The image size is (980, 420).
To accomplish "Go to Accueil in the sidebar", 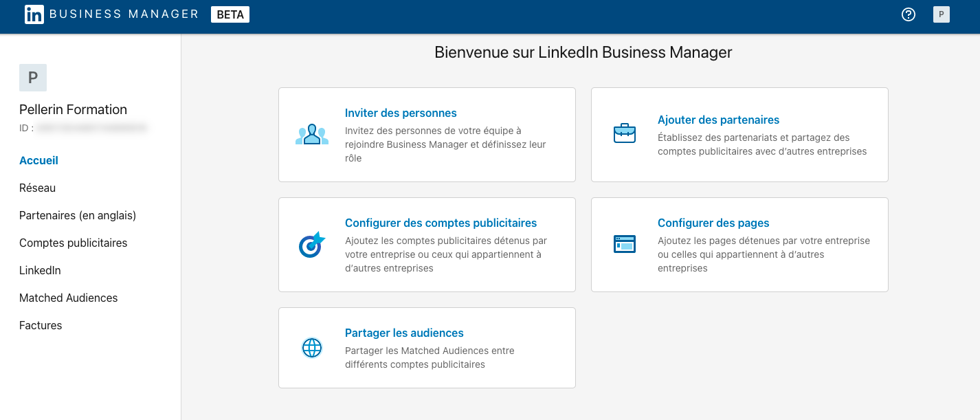I will pyautogui.click(x=38, y=160).
